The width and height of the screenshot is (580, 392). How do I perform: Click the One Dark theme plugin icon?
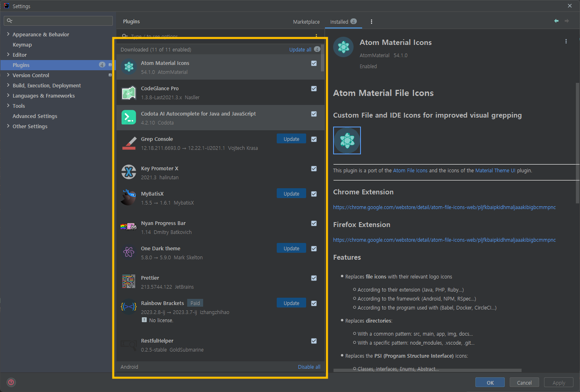(129, 252)
